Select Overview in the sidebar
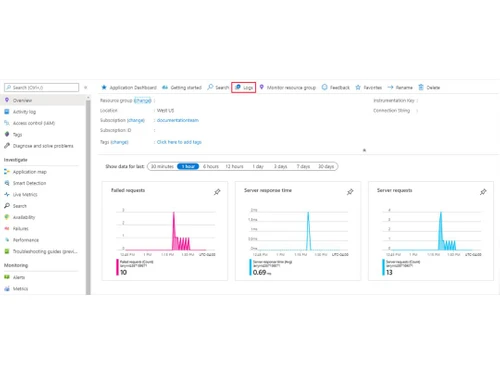 coord(43,100)
